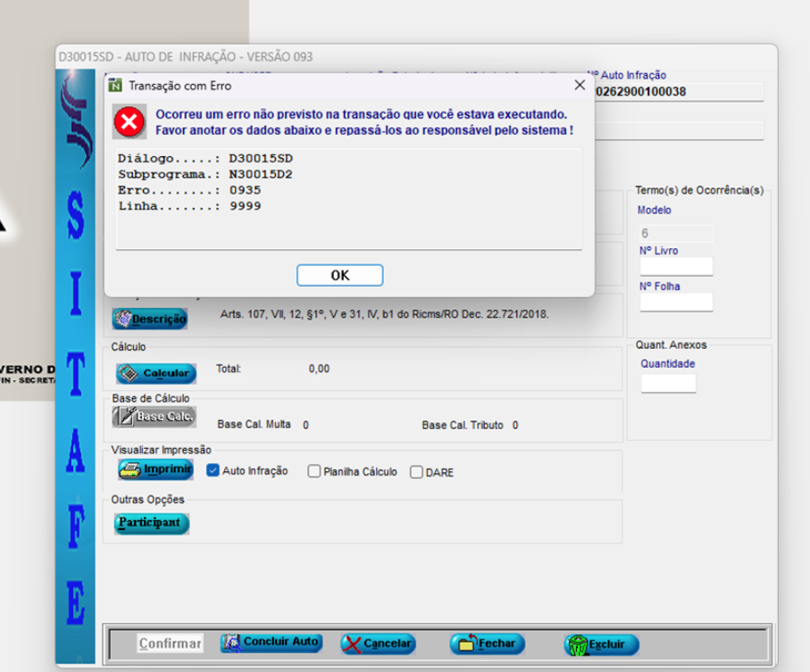Click Concluir Auto button

click(271, 643)
